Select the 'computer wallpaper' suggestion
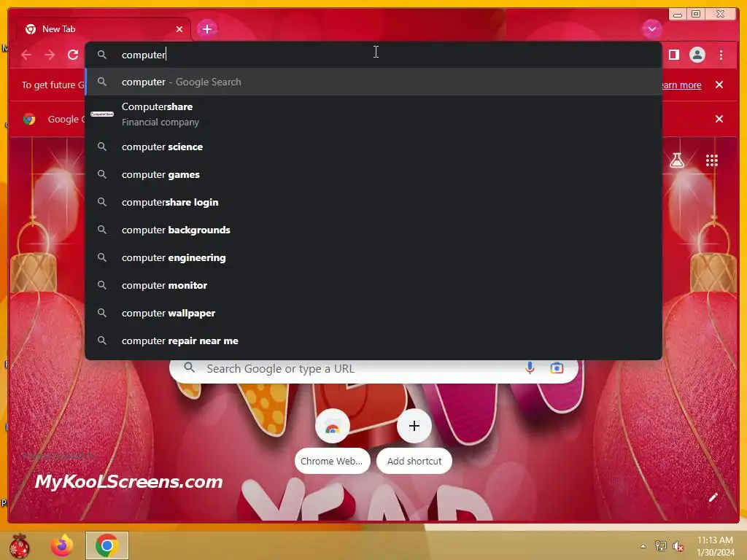747x560 pixels. (x=373, y=312)
